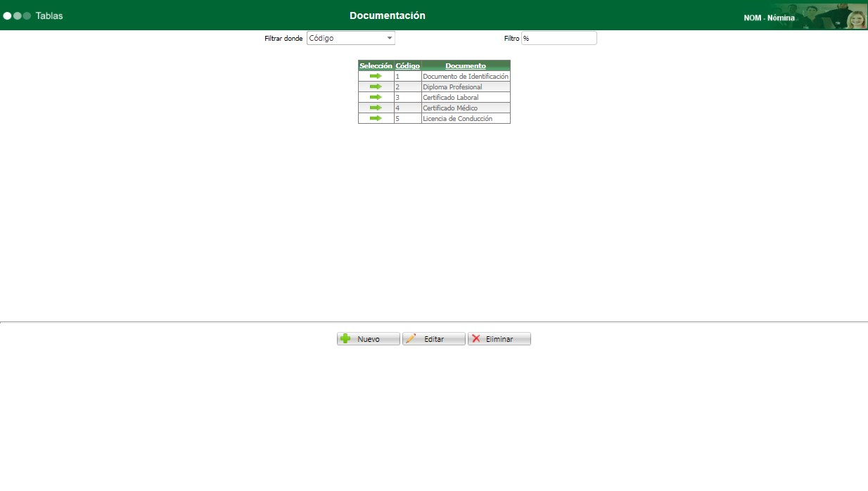Click the Selección column header
This screenshot has height=491, width=868.
pyautogui.click(x=376, y=65)
